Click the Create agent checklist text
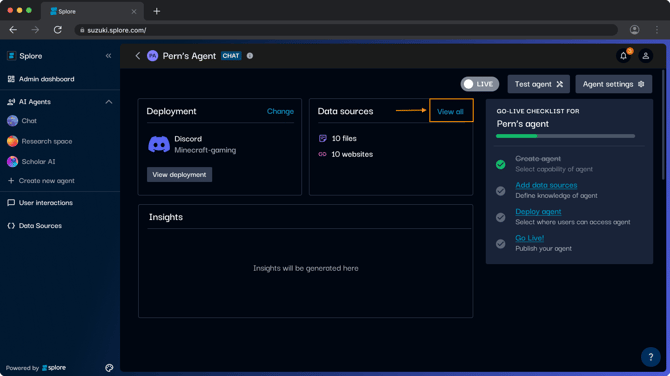This screenshot has height=376, width=670. click(538, 159)
